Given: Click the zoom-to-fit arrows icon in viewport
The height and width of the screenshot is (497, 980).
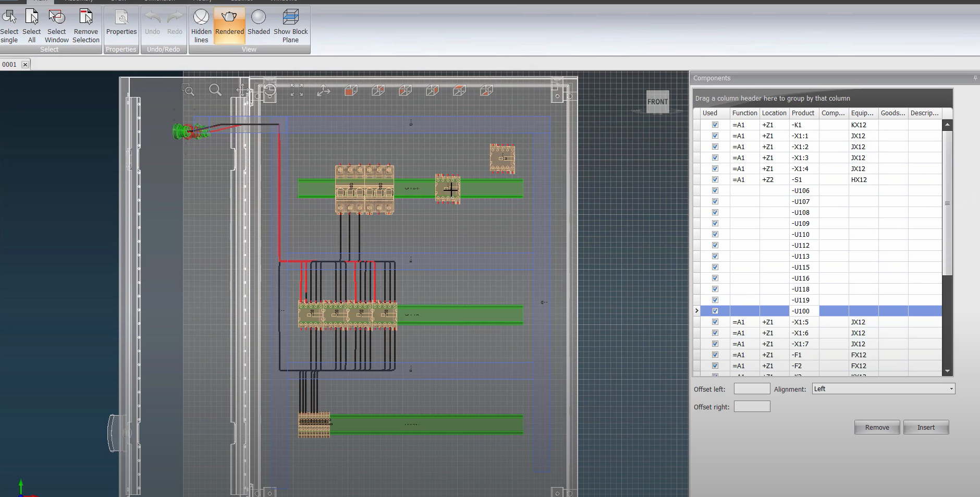Looking at the screenshot, I should 297,90.
